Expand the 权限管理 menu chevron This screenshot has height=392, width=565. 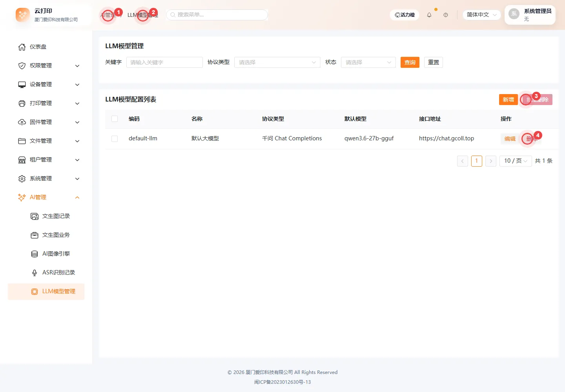click(77, 66)
